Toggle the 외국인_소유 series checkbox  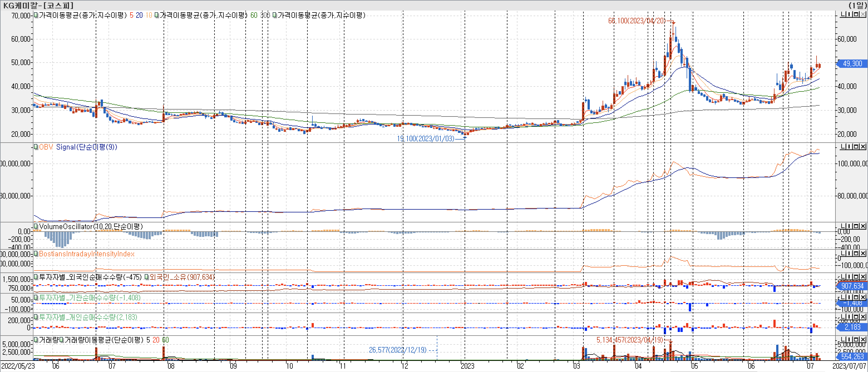pyautogui.click(x=147, y=277)
